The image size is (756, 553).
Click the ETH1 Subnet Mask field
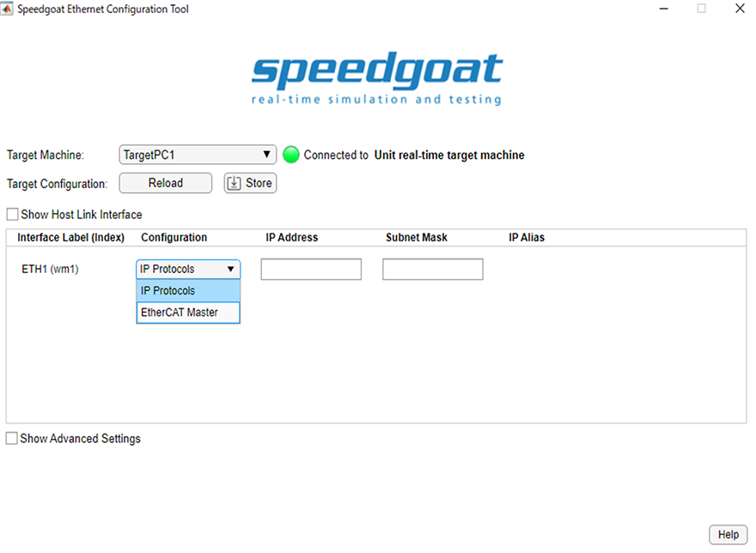[432, 269]
